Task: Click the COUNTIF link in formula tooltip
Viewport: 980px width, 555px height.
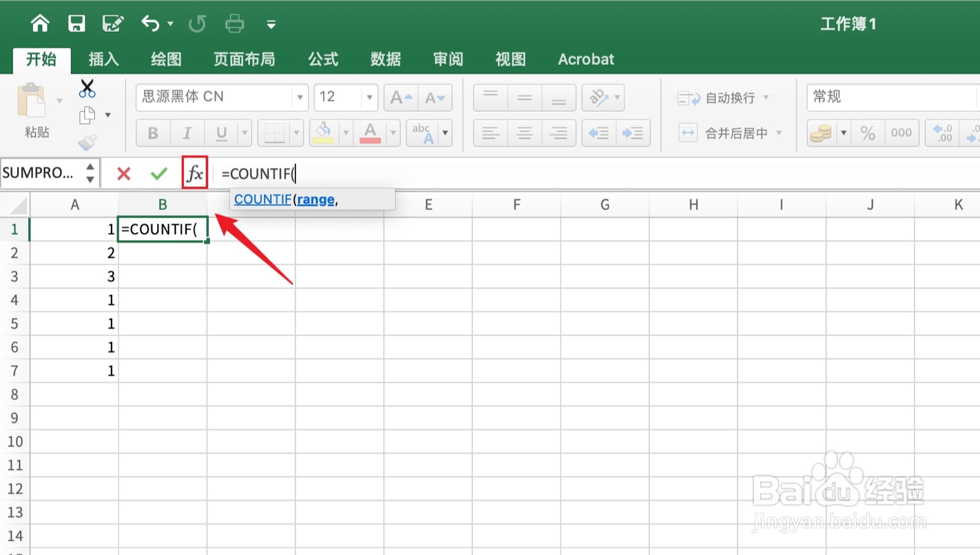Action: pyautogui.click(x=263, y=199)
